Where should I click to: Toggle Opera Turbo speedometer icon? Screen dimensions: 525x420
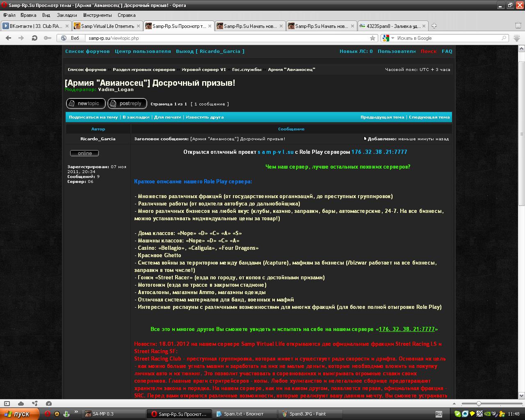49,404
